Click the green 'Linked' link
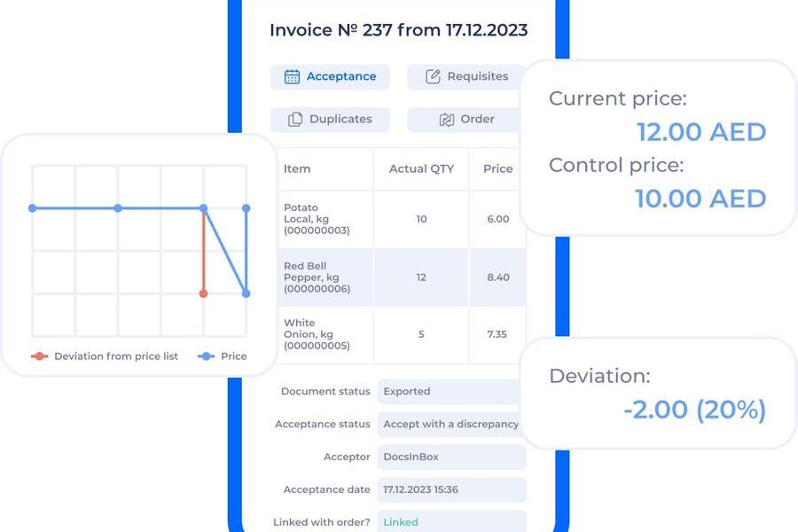This screenshot has height=532, width=798. tap(399, 522)
